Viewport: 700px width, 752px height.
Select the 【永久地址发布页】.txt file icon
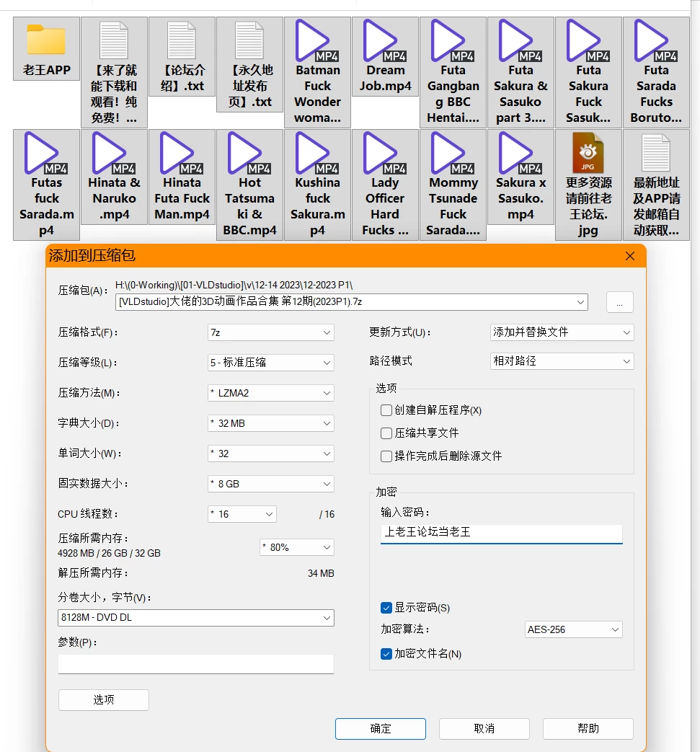pyautogui.click(x=250, y=64)
